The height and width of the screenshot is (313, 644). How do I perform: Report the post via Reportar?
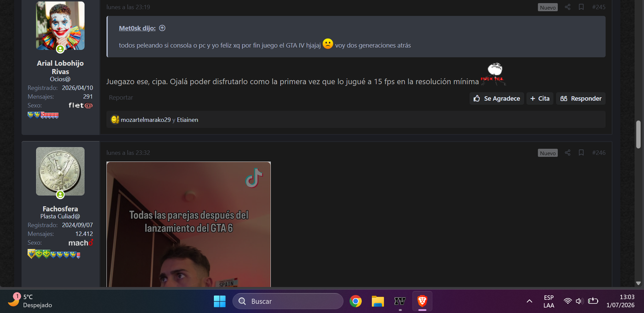[x=121, y=97]
